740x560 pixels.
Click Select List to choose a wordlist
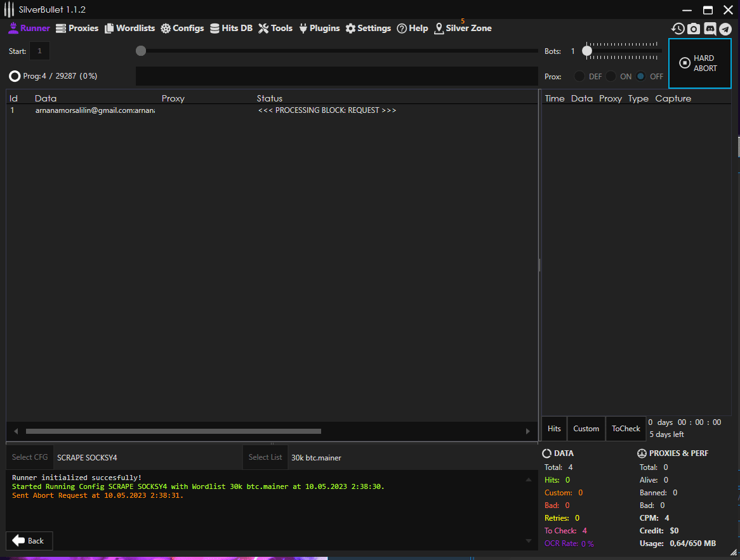(x=265, y=457)
